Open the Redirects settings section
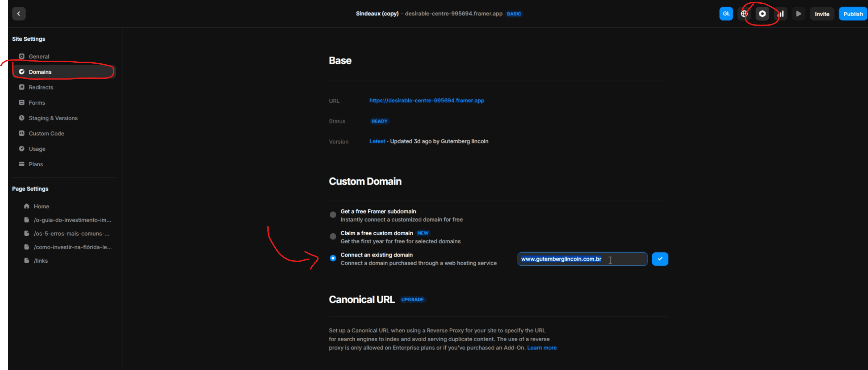Image resolution: width=868 pixels, height=370 pixels. tap(41, 87)
